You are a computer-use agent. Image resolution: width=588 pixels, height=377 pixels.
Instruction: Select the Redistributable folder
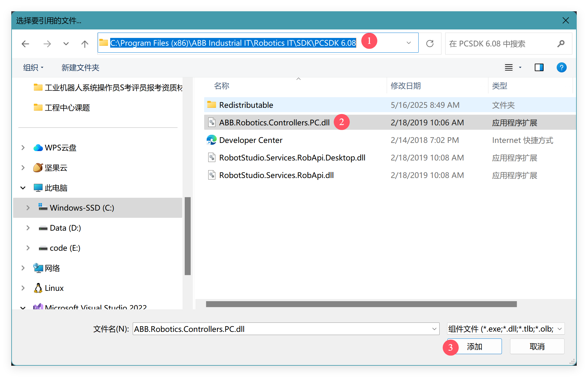pos(390,105)
